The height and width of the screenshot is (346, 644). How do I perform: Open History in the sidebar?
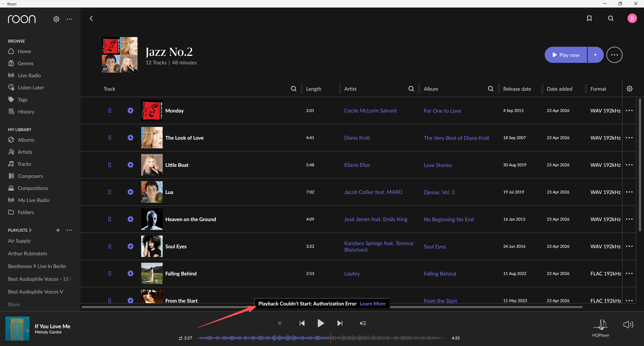(x=21, y=112)
